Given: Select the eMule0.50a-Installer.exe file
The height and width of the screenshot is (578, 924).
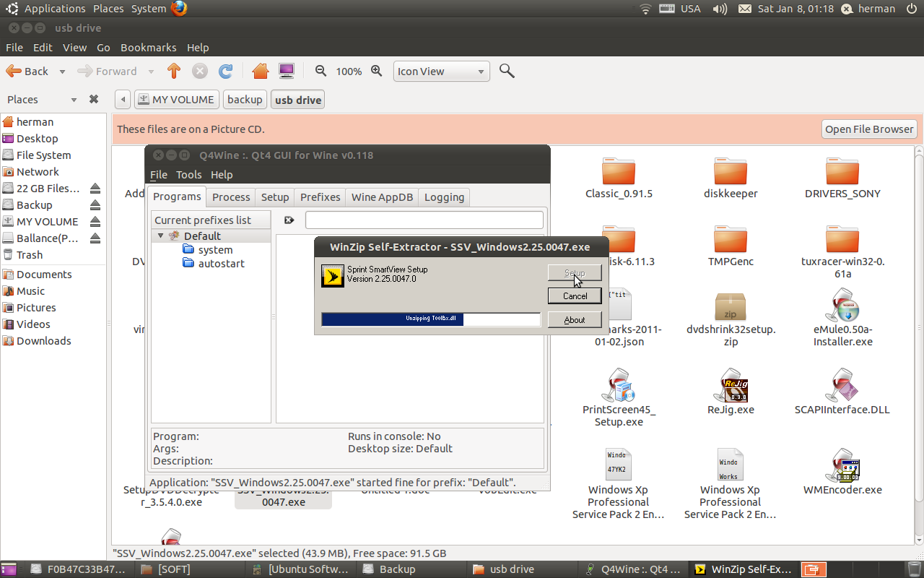Looking at the screenshot, I should (842, 317).
